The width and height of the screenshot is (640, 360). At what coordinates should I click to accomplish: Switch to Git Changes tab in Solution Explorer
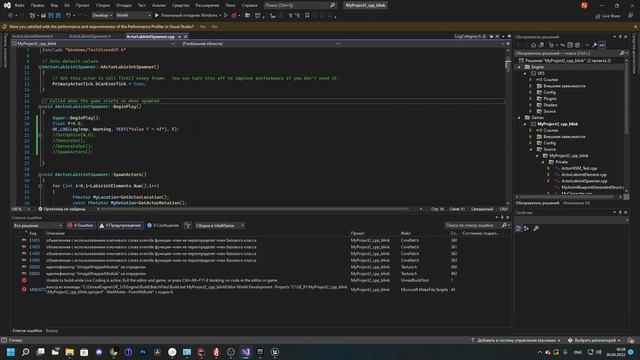576,203
